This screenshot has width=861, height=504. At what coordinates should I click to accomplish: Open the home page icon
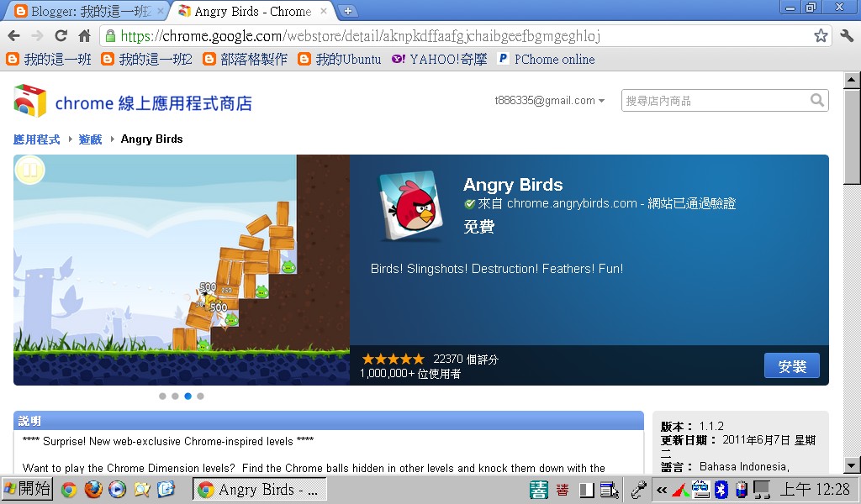click(x=84, y=36)
